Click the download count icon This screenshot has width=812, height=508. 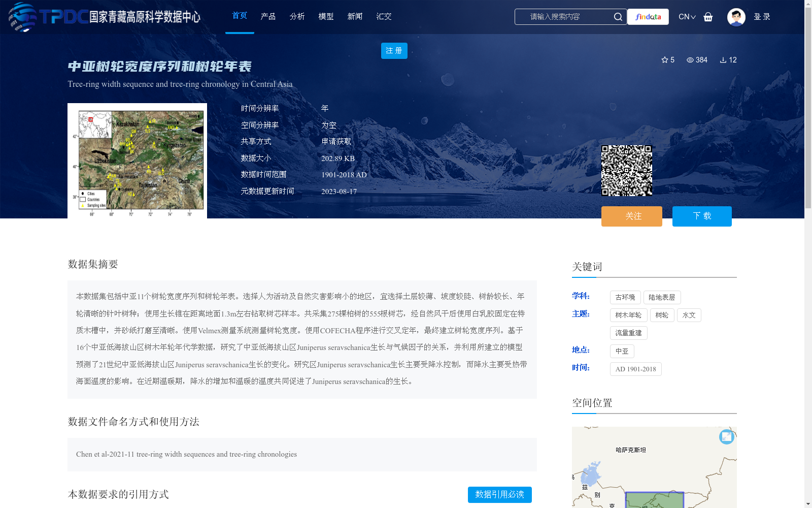click(x=723, y=60)
